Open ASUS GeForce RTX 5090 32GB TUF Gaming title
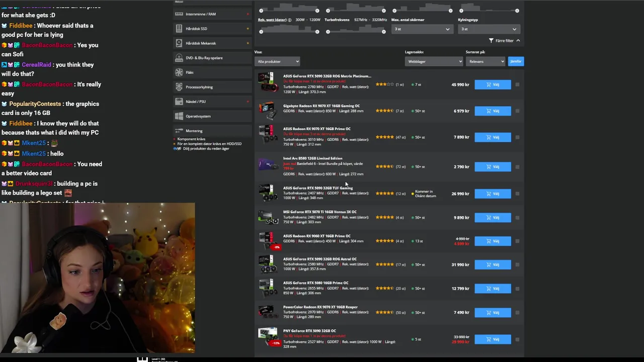Screen dimensions: 644x362 (x=318, y=188)
